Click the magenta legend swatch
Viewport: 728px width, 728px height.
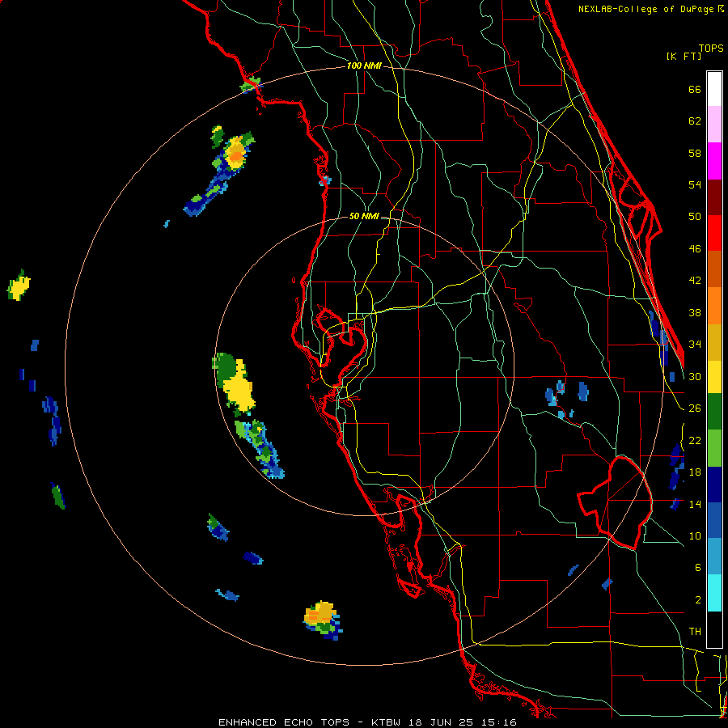714,161
